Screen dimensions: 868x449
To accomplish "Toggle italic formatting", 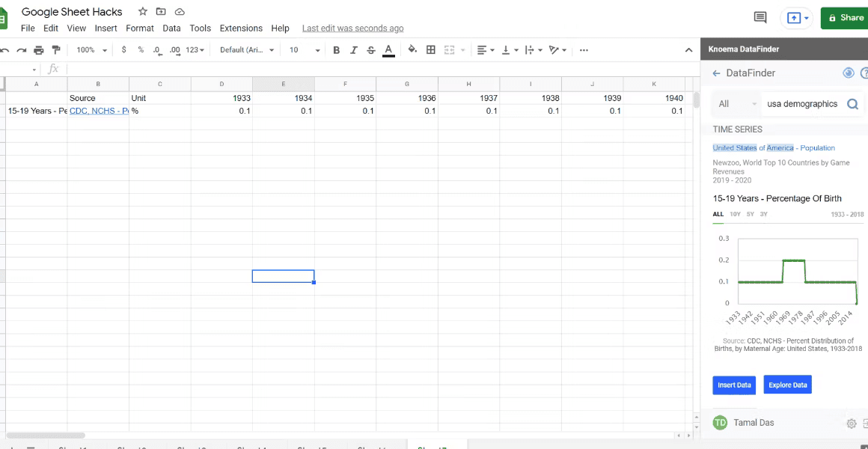I will pyautogui.click(x=354, y=50).
